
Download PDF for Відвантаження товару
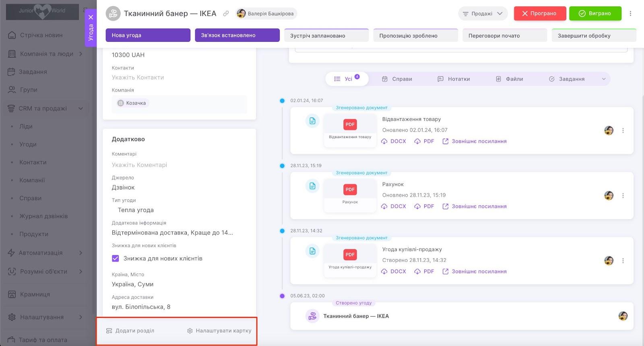point(424,141)
